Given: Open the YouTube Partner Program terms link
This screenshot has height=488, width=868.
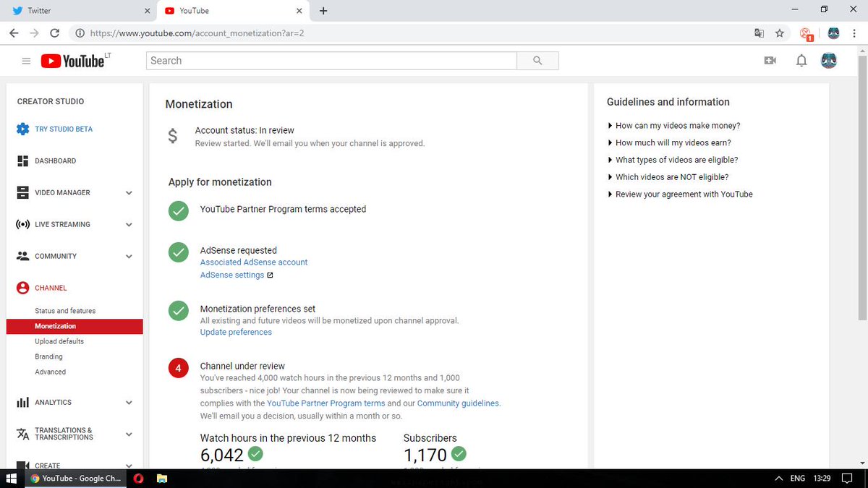Looking at the screenshot, I should click(x=325, y=403).
